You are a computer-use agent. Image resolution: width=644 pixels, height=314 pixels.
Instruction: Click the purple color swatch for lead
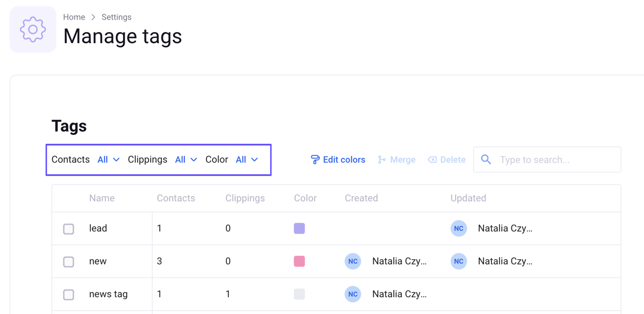300,228
